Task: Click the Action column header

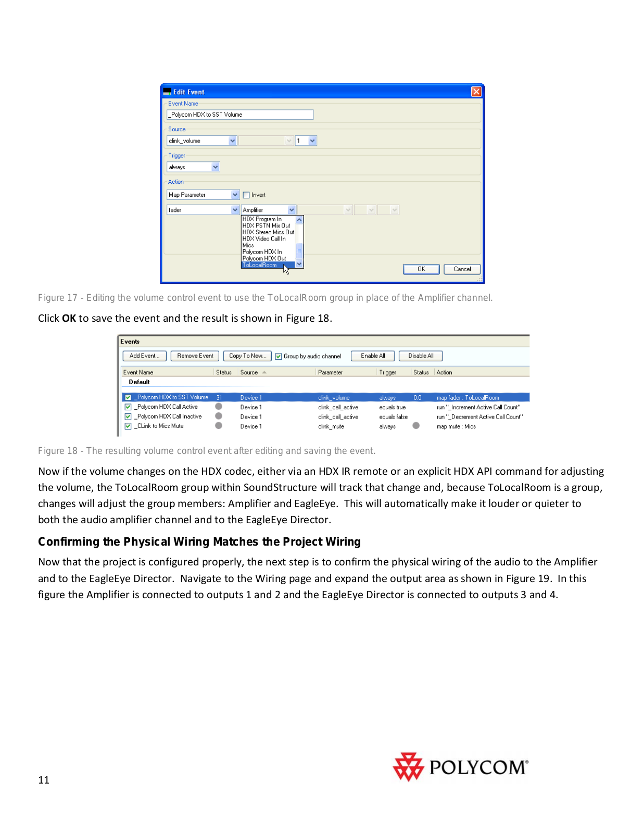Action: [x=482, y=372]
